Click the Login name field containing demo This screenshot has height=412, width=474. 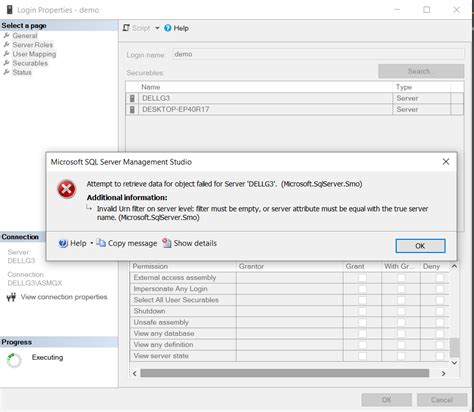[318, 54]
